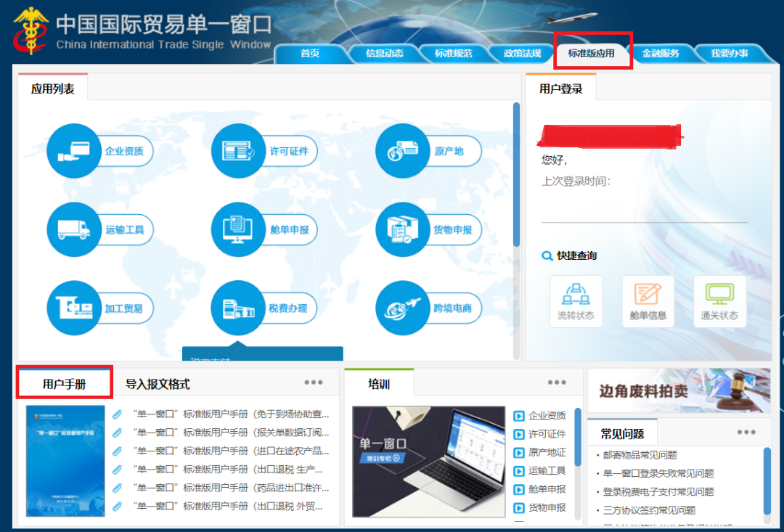Open the 许可证件 application icon
The width and height of the screenshot is (784, 532).
239,150
